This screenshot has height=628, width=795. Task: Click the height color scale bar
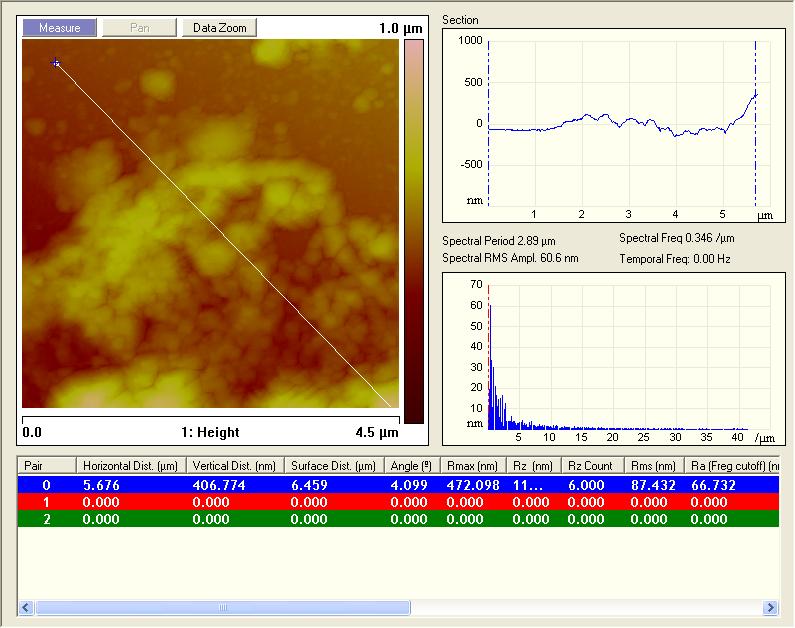click(x=414, y=232)
